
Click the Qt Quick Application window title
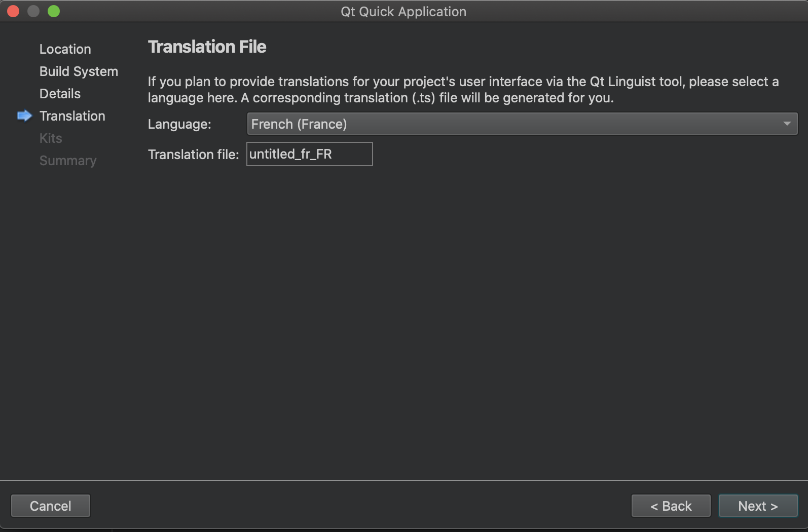click(x=403, y=12)
